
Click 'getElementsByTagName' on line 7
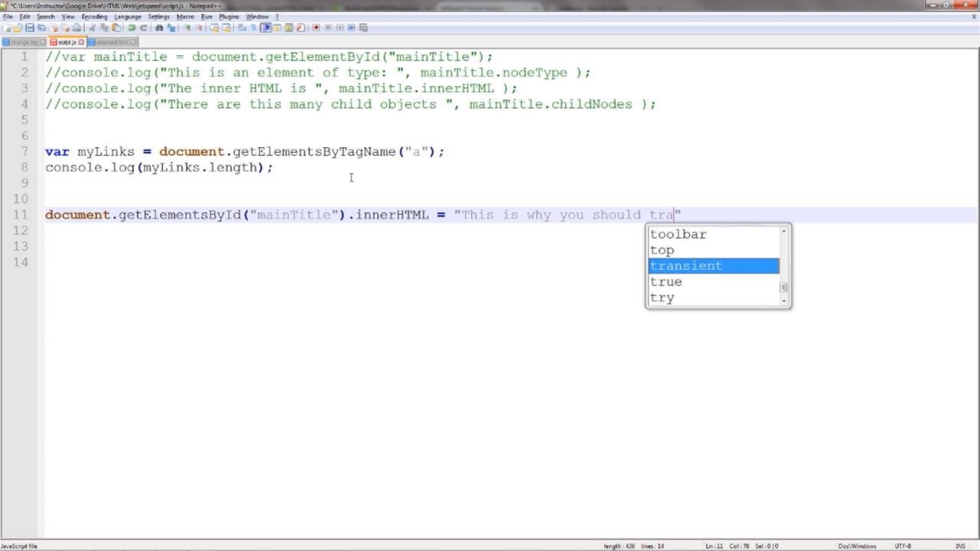tap(314, 152)
